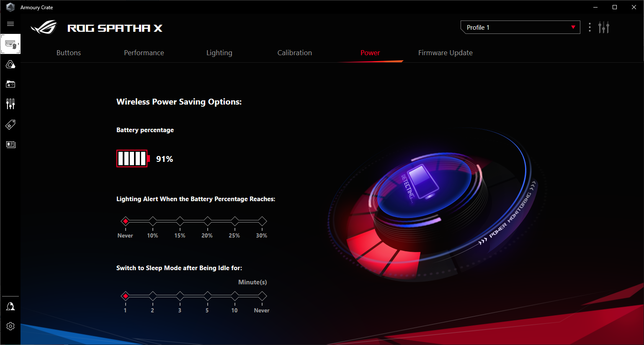Set lighting alert to 30%
Screen dimensions: 644x345
click(x=262, y=221)
